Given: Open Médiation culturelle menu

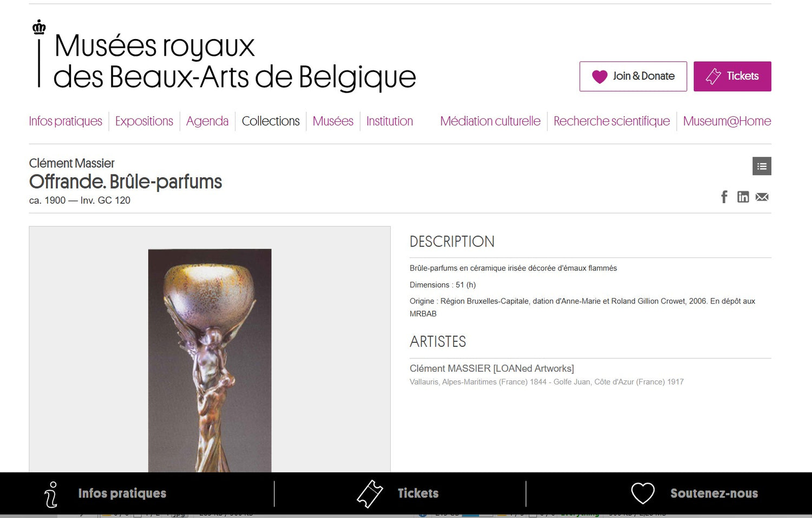Looking at the screenshot, I should [x=490, y=121].
